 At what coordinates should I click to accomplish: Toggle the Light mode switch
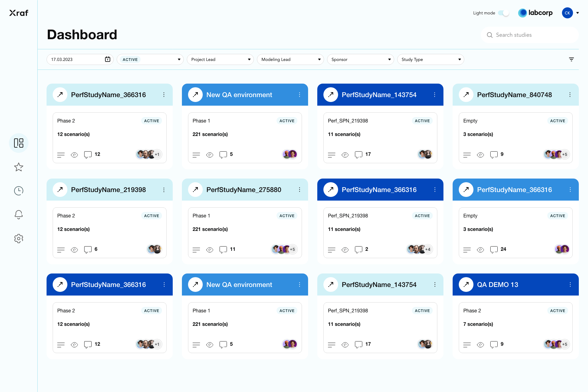504,13
